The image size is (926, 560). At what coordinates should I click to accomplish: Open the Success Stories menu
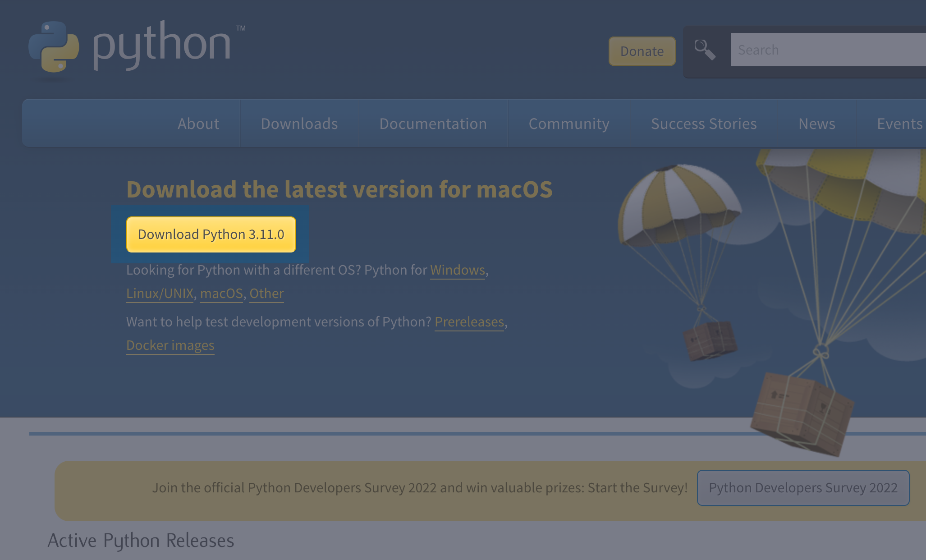704,124
